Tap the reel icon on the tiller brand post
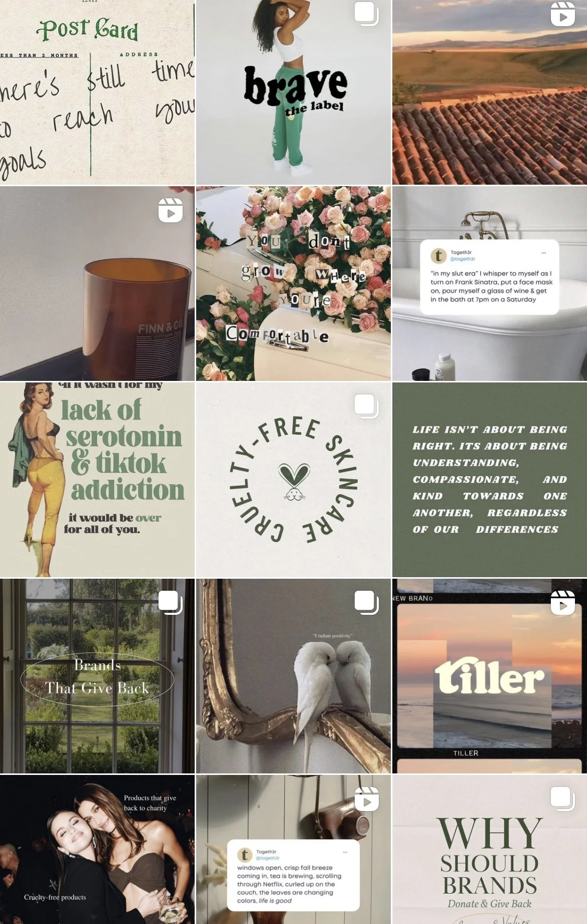The height and width of the screenshot is (924, 587). (563, 602)
